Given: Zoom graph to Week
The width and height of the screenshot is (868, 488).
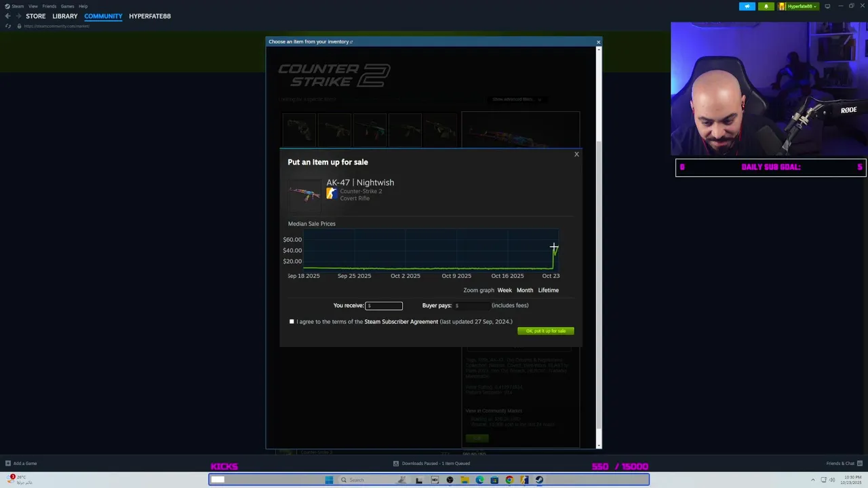Looking at the screenshot, I should coord(505,290).
